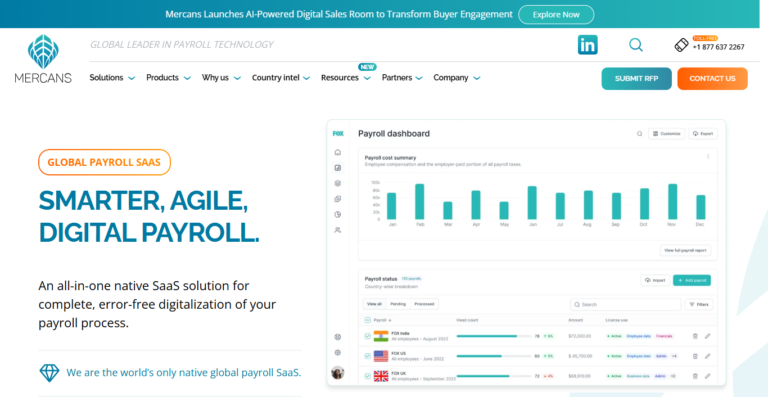Open the +4 more licenses tag on FOX US

coord(674,356)
